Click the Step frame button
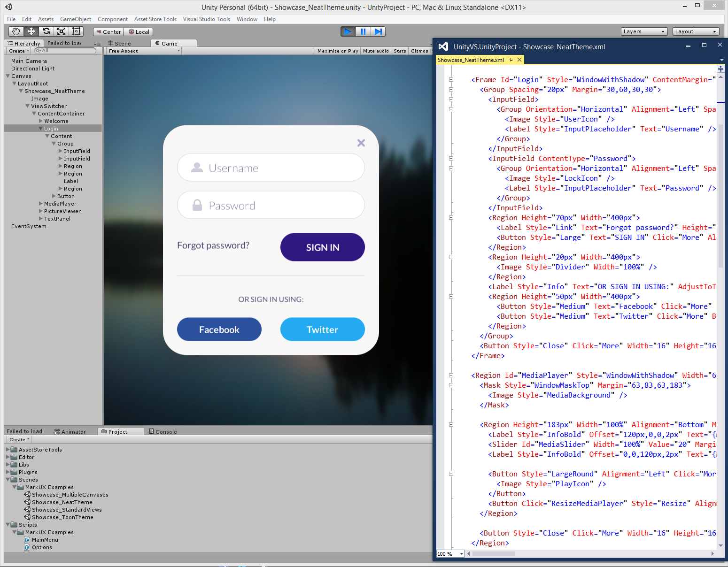The height and width of the screenshot is (567, 728). pyautogui.click(x=379, y=31)
